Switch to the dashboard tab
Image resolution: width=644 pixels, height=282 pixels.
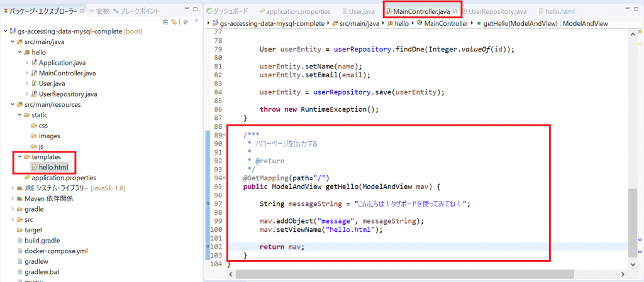pos(231,11)
